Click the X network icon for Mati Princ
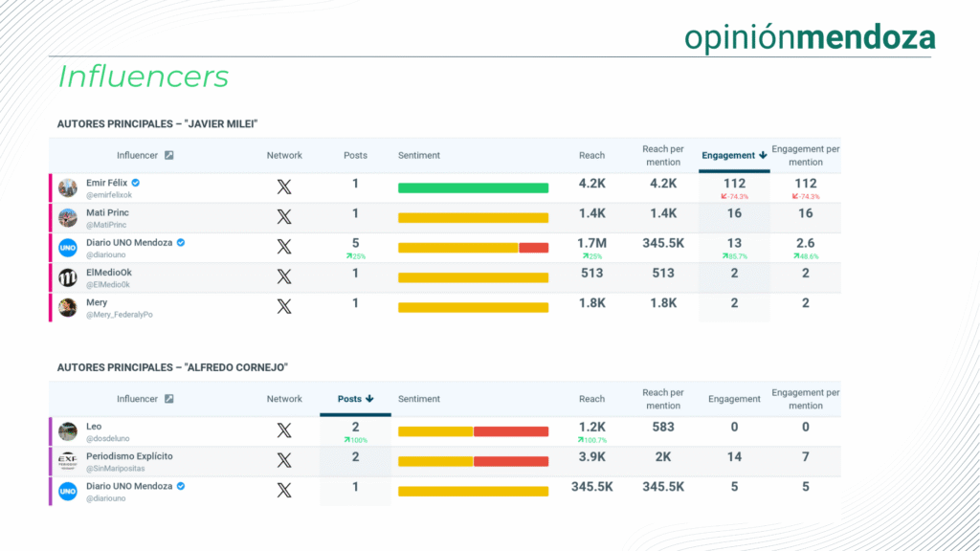The width and height of the screenshot is (980, 551). click(284, 217)
